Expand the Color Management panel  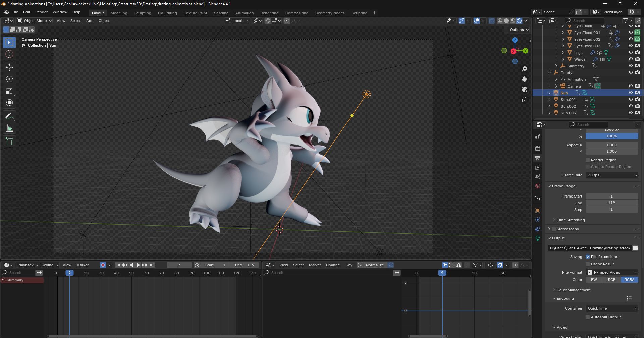(573, 290)
